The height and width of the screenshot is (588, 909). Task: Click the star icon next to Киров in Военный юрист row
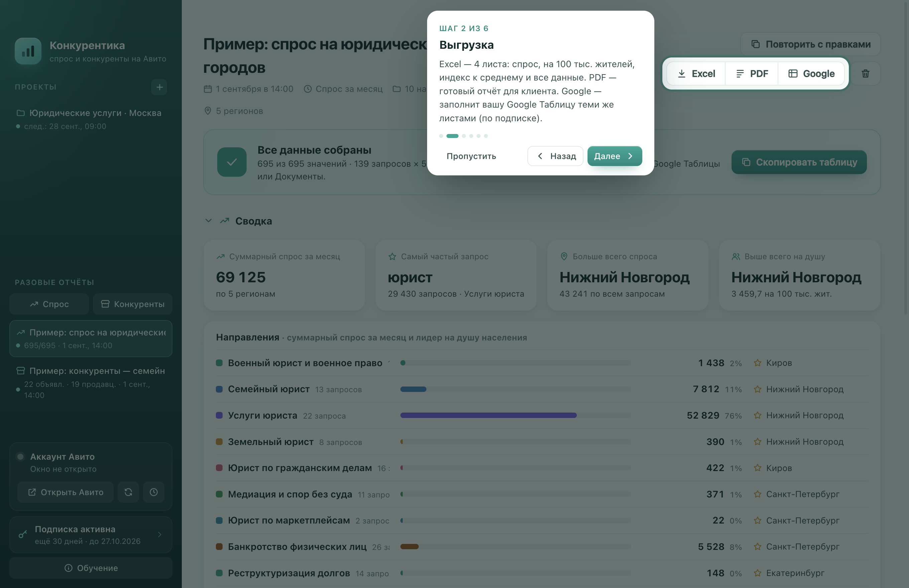click(757, 363)
